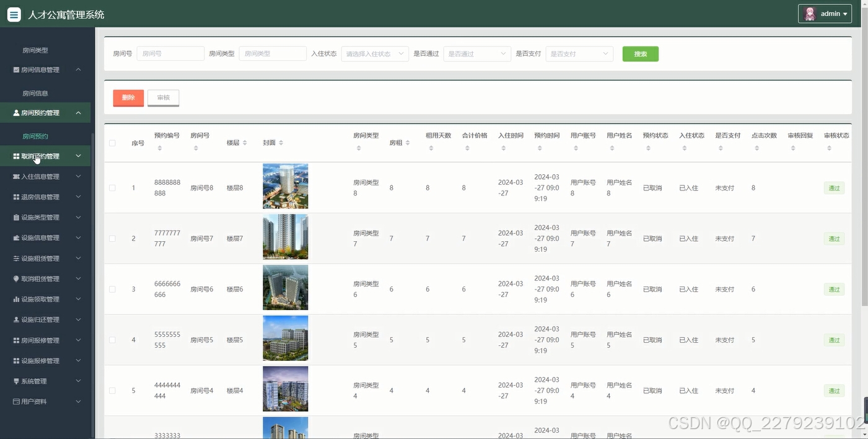Check the select-all header checkbox
Screen dimensions: 868x439
112,143
